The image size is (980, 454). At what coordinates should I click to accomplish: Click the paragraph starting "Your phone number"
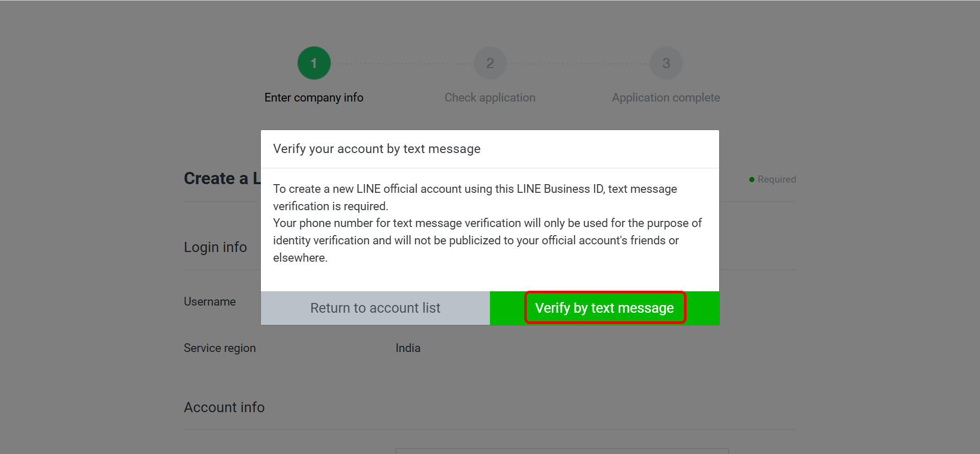coord(487,240)
